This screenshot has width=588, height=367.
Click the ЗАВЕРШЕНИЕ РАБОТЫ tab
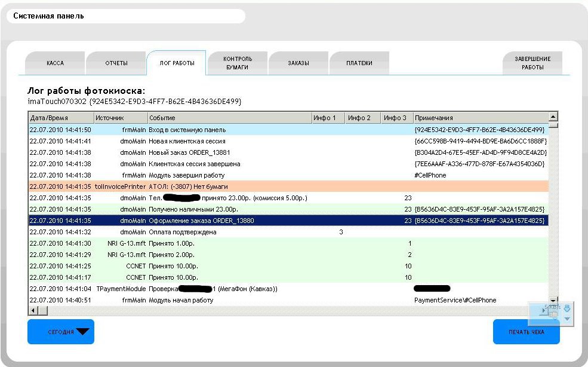pyautogui.click(x=532, y=63)
